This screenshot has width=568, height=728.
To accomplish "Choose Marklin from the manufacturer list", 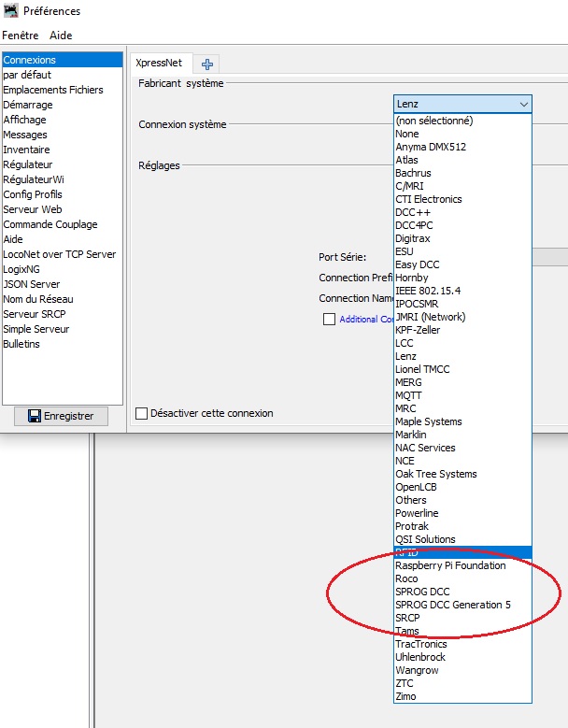I will point(462,435).
